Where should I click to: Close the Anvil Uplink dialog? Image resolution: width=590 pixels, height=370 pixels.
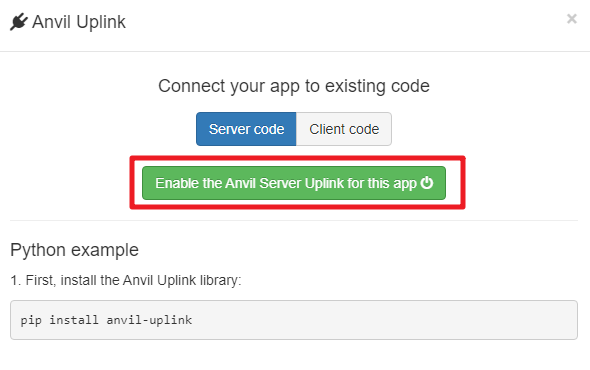point(572,18)
